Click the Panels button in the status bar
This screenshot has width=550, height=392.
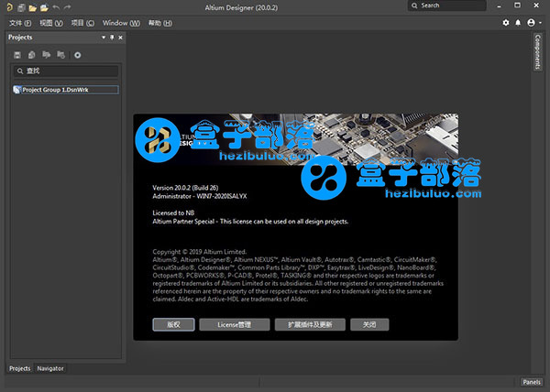[x=532, y=382]
